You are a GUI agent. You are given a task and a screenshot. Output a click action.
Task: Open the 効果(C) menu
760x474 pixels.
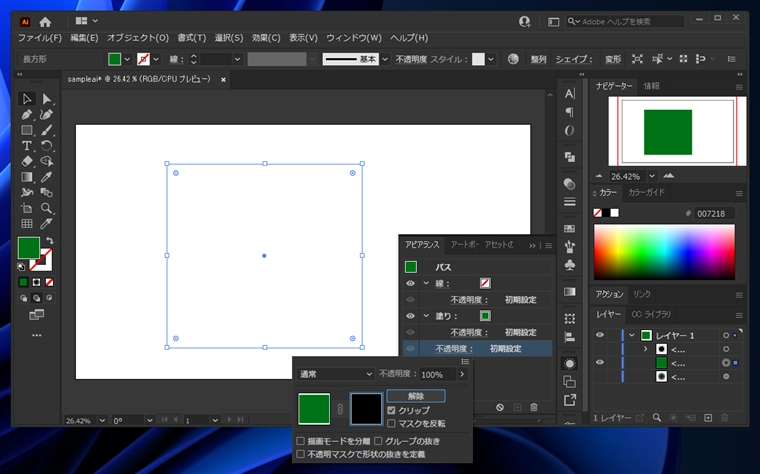[266, 38]
